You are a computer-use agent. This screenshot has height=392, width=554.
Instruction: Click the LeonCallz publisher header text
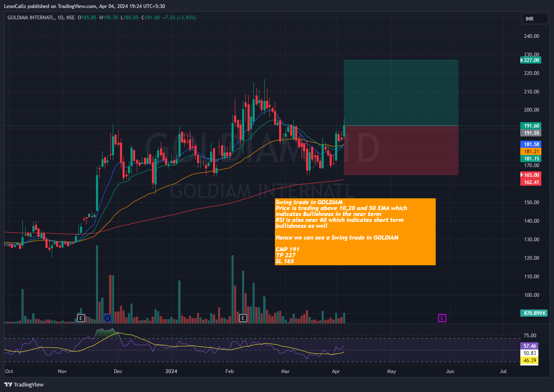[x=84, y=6]
